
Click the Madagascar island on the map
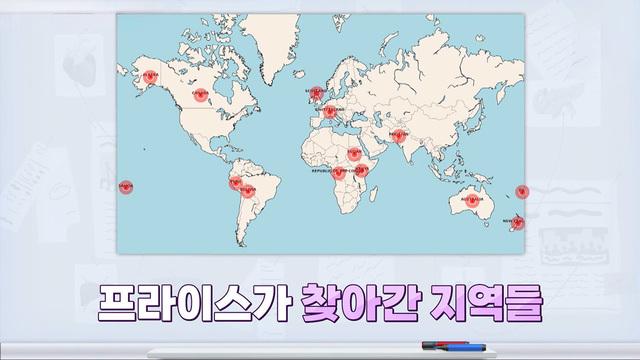(373, 194)
